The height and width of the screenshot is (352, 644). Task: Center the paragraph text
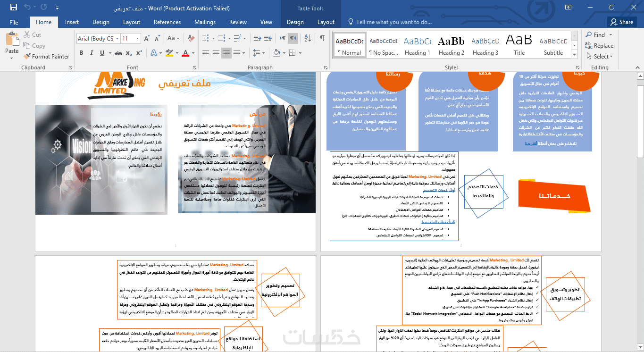216,53
